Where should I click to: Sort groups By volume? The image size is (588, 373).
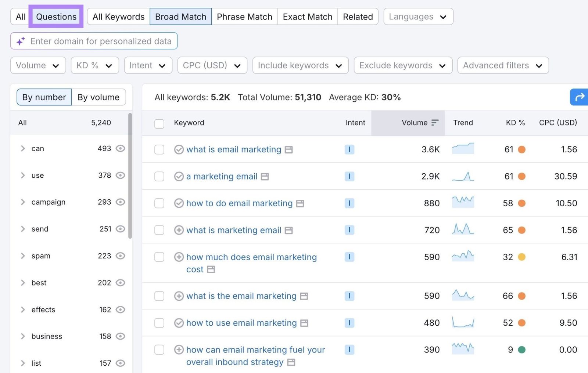coord(98,97)
